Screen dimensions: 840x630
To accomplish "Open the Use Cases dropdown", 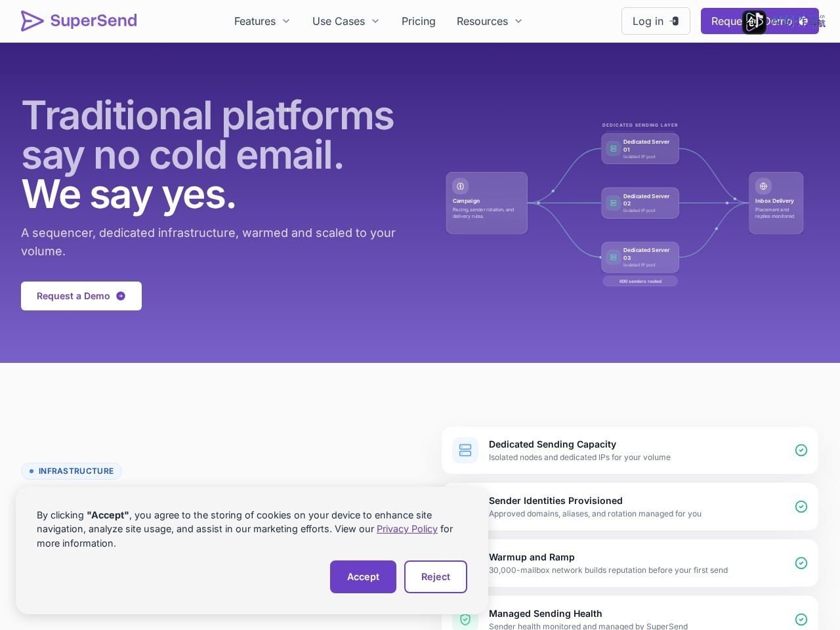I will [346, 21].
